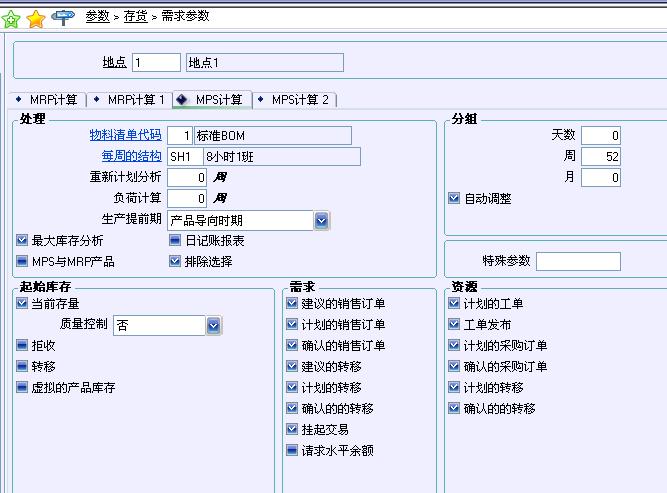Uncheck the 自动调整 checkbox
This screenshot has width=667, height=493.
[x=455, y=199]
